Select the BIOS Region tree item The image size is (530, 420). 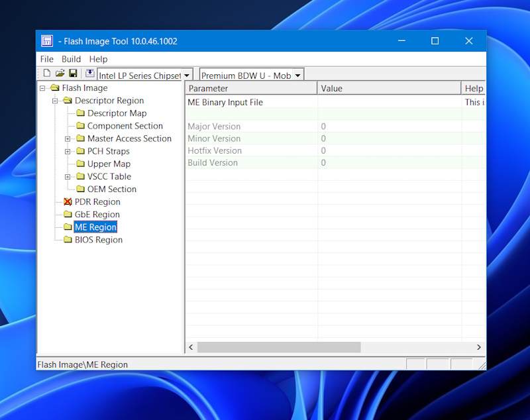coord(98,240)
